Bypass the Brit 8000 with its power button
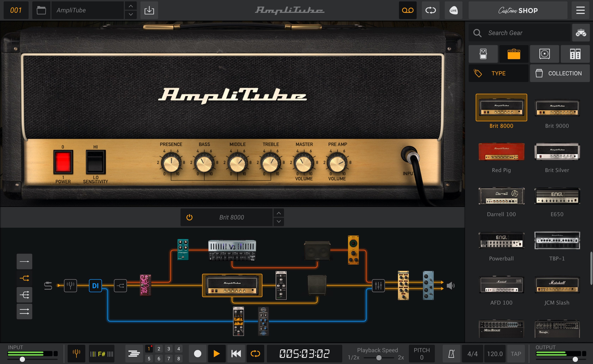 point(190,217)
